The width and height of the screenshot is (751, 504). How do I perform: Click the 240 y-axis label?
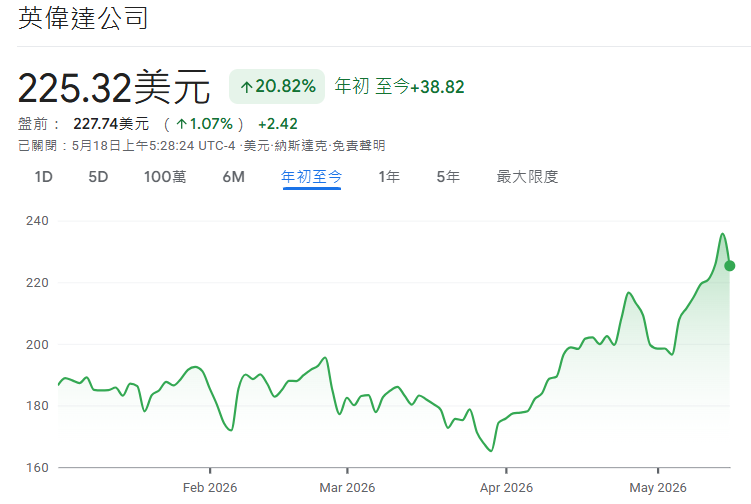click(37, 221)
